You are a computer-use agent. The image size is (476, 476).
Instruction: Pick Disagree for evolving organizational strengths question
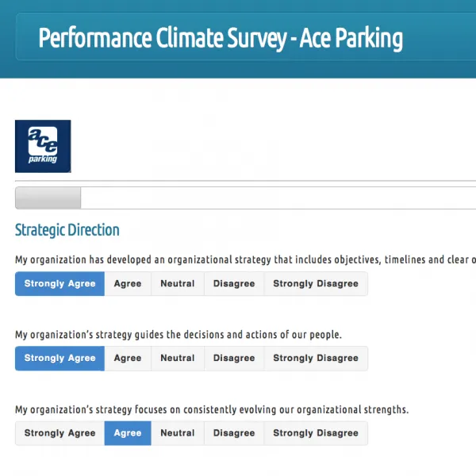[x=234, y=433]
